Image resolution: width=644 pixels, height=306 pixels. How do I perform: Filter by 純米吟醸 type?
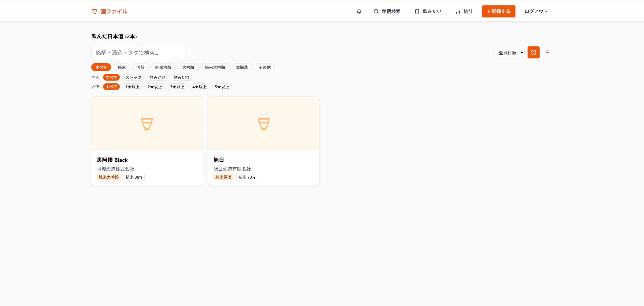pyautogui.click(x=163, y=67)
